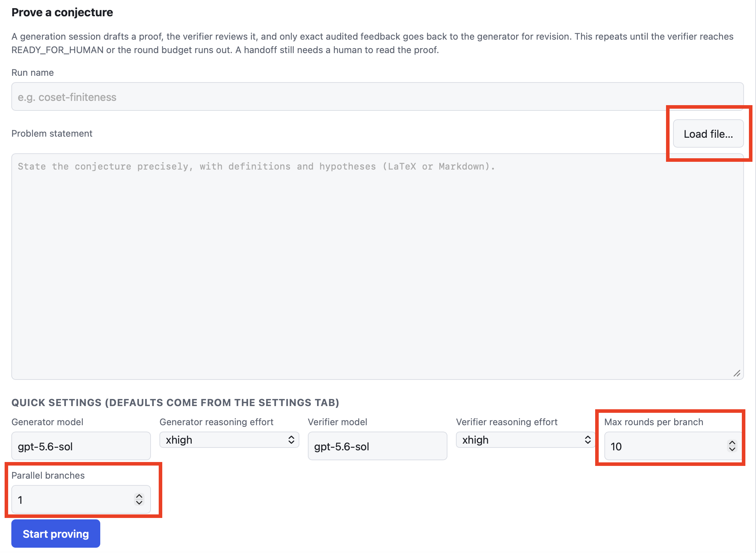Screen dimensions: 756x553
Task: Click the Generator model field
Action: [x=81, y=446]
